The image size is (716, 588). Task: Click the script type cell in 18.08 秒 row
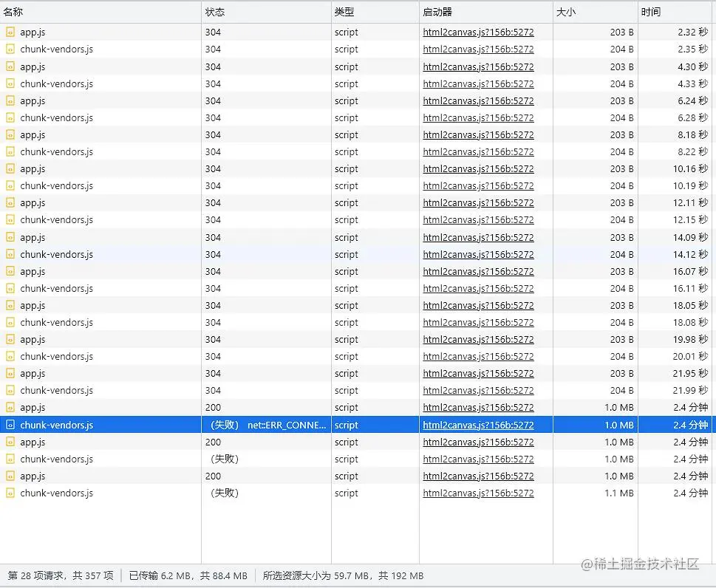346,322
